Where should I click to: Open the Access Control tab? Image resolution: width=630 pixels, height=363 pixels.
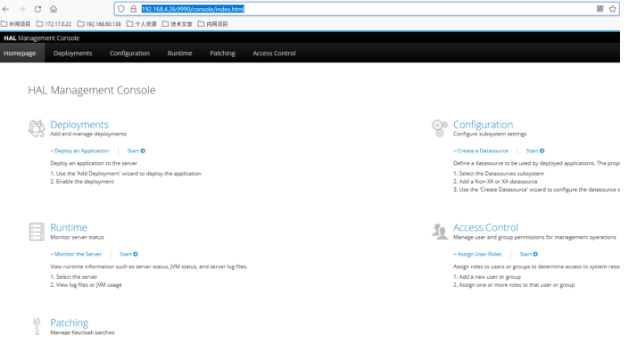pyautogui.click(x=274, y=53)
